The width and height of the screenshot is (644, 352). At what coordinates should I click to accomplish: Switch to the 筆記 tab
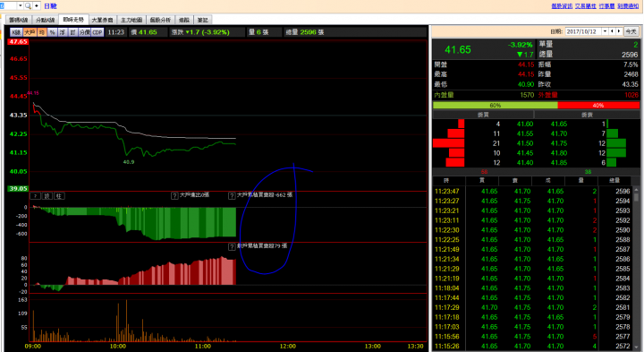(202, 20)
